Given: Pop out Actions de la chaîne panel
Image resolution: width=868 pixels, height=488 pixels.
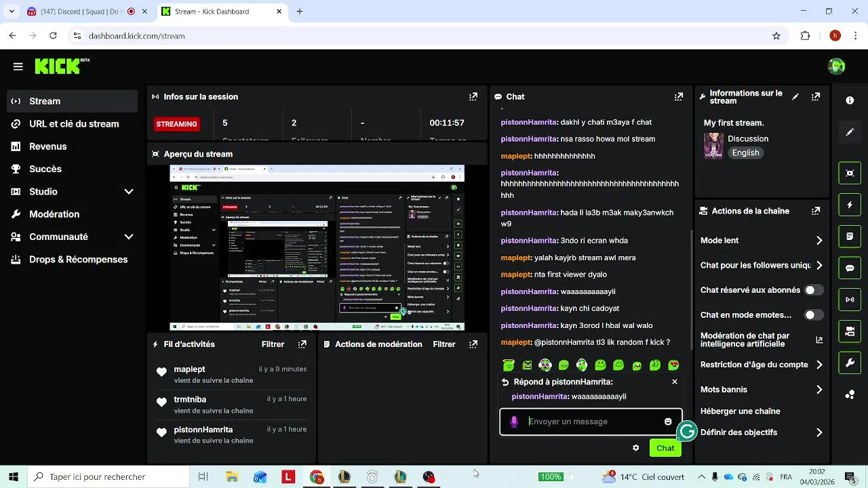Looking at the screenshot, I should pos(816,211).
